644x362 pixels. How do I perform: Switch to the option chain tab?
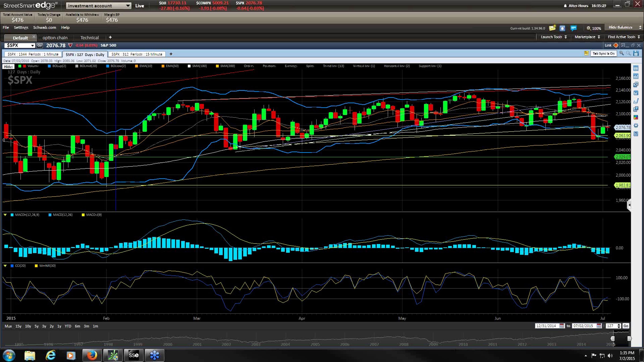coord(55,38)
